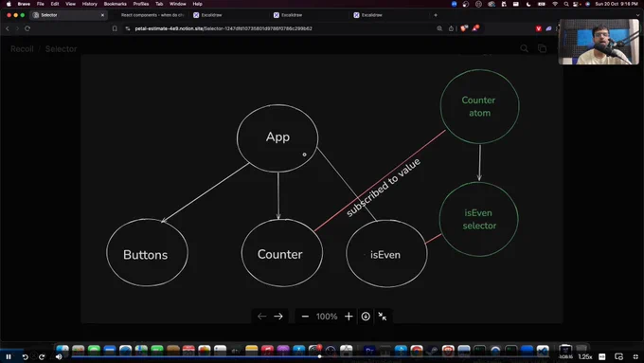Image resolution: width=644 pixels, height=363 pixels.
Task: Open the page zoom magnifier in address bar
Action: [x=439, y=28]
